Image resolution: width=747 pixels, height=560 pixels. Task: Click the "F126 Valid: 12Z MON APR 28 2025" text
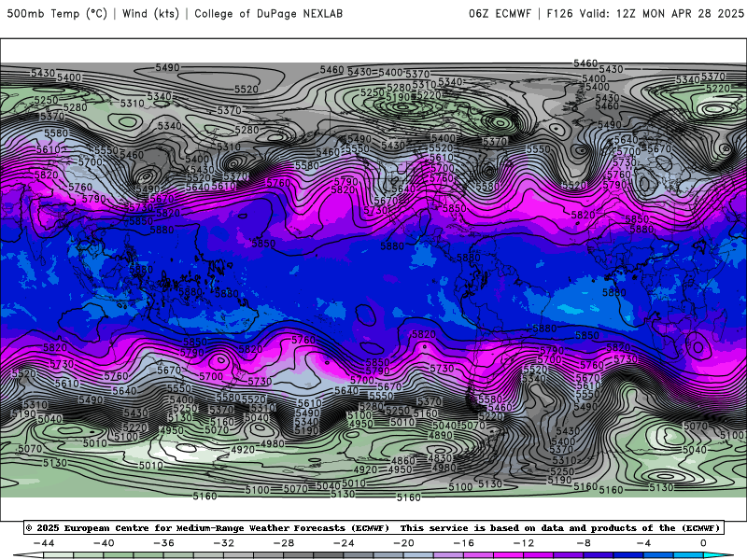645,13
